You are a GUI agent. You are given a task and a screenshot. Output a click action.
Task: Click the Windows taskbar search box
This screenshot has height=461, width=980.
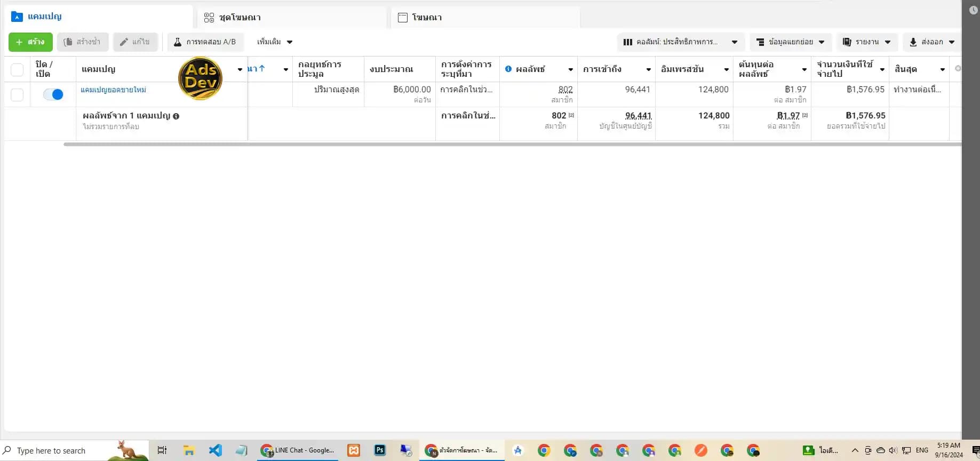pos(75,451)
